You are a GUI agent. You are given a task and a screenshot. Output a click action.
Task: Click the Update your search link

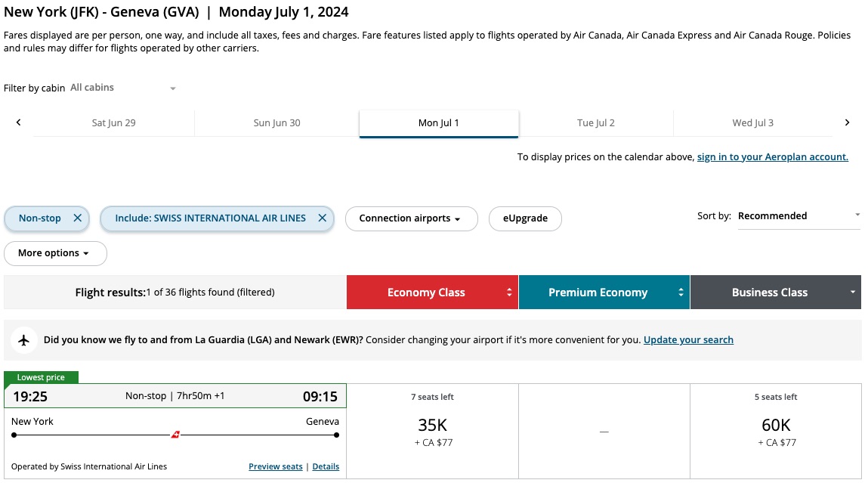coord(688,339)
